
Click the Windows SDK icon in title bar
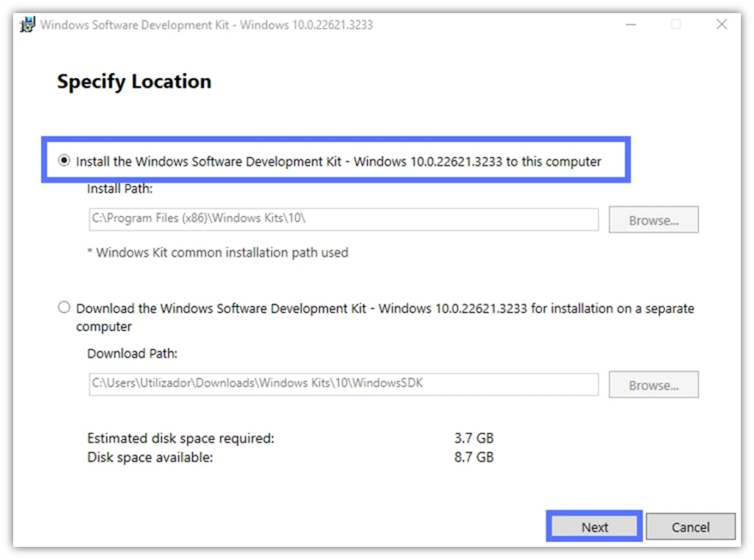click(25, 24)
